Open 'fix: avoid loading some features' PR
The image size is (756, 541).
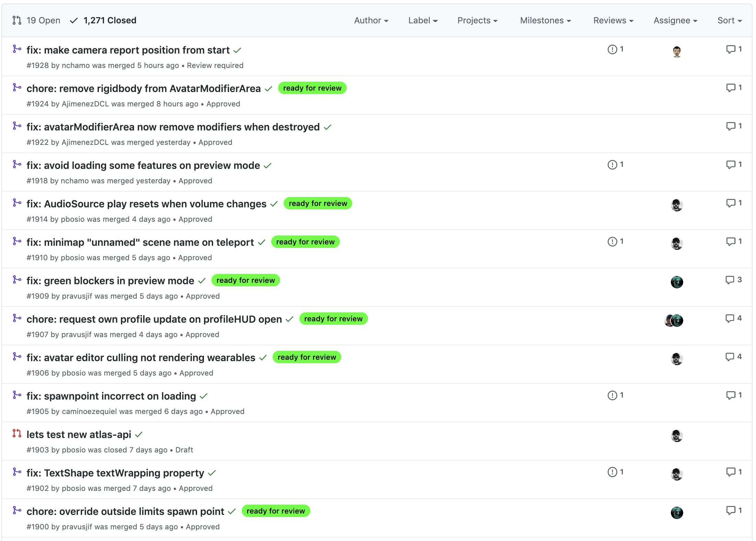[143, 165]
